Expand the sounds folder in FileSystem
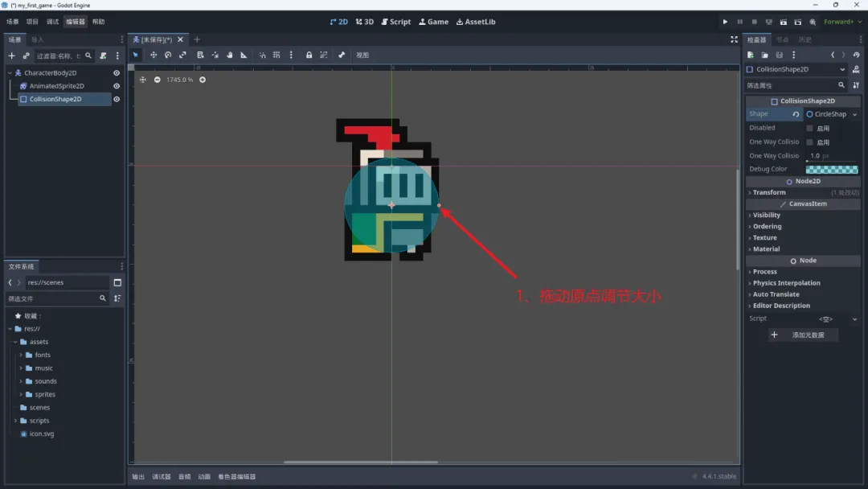This screenshot has width=868, height=489. 21,381
